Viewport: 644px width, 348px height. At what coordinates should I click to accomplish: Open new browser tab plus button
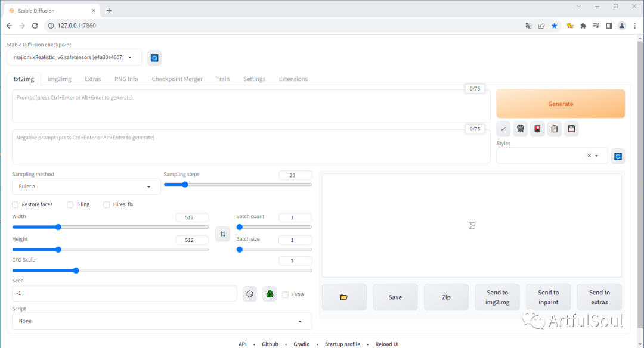tap(109, 10)
